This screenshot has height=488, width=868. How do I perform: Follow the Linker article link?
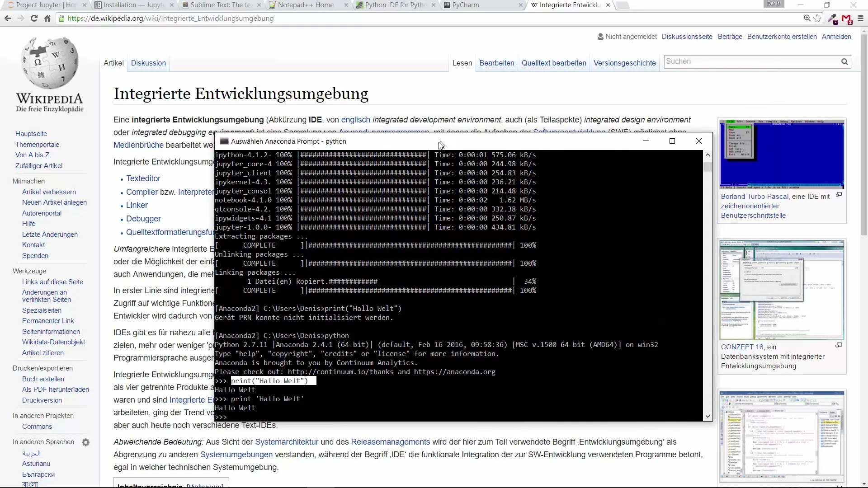(x=137, y=205)
